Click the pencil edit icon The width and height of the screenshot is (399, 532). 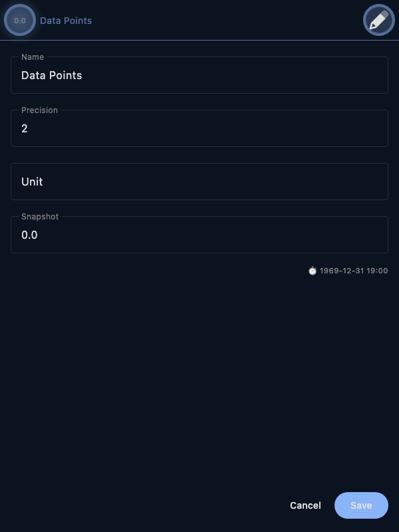tap(378, 20)
